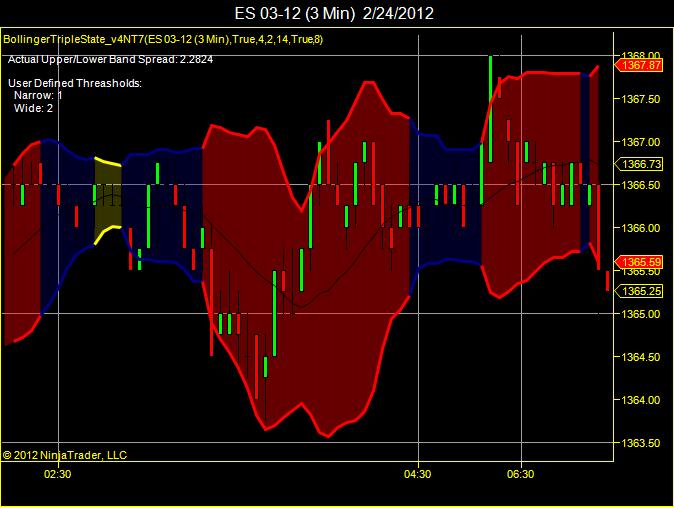Click the 02:30 time axis label
674x507 pixels.
click(x=58, y=474)
